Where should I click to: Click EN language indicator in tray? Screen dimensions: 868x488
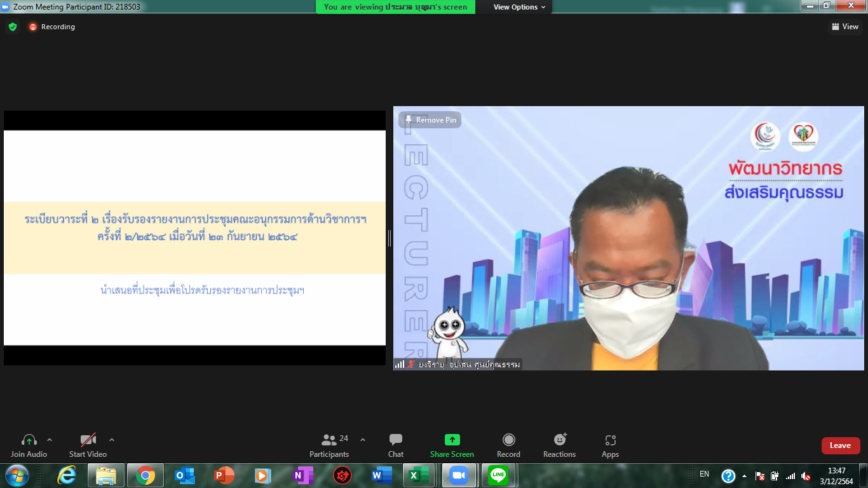(704, 474)
